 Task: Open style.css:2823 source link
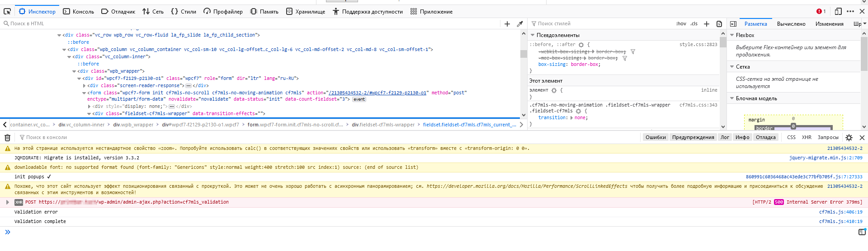click(698, 45)
